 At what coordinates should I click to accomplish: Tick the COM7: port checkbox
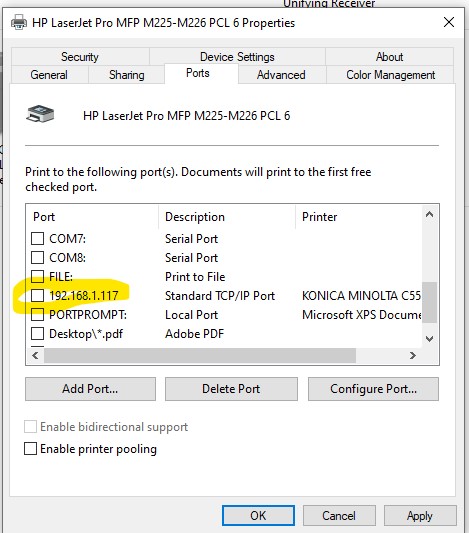(37, 238)
